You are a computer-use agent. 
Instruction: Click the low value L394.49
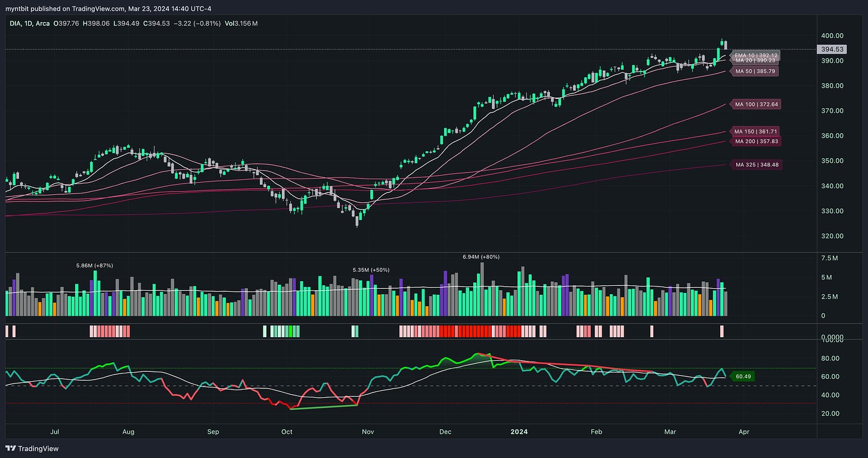coord(128,23)
